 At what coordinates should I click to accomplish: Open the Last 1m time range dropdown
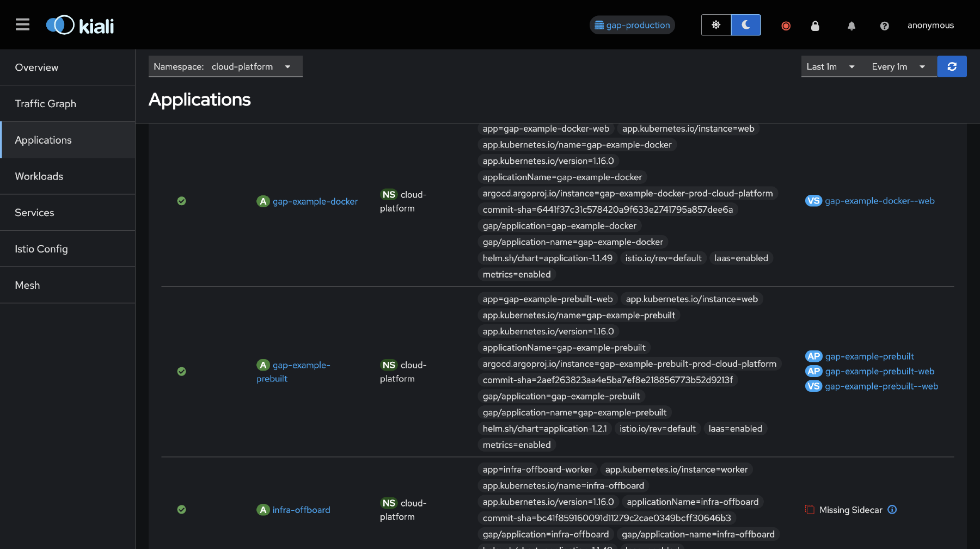(831, 66)
